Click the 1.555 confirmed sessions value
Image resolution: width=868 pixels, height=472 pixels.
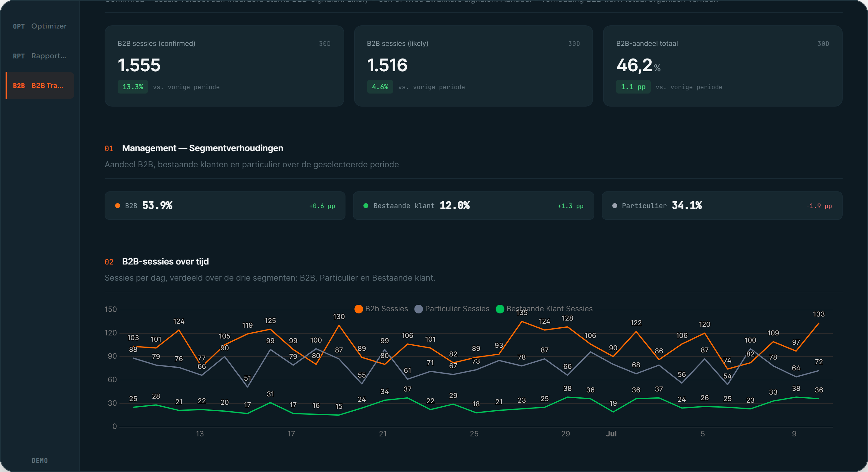[139, 65]
